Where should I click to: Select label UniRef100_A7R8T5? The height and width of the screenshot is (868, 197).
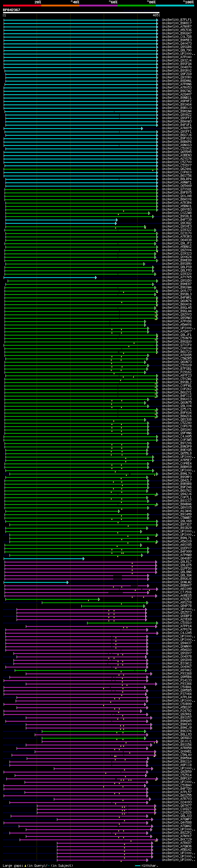pyautogui.click(x=176, y=128)
